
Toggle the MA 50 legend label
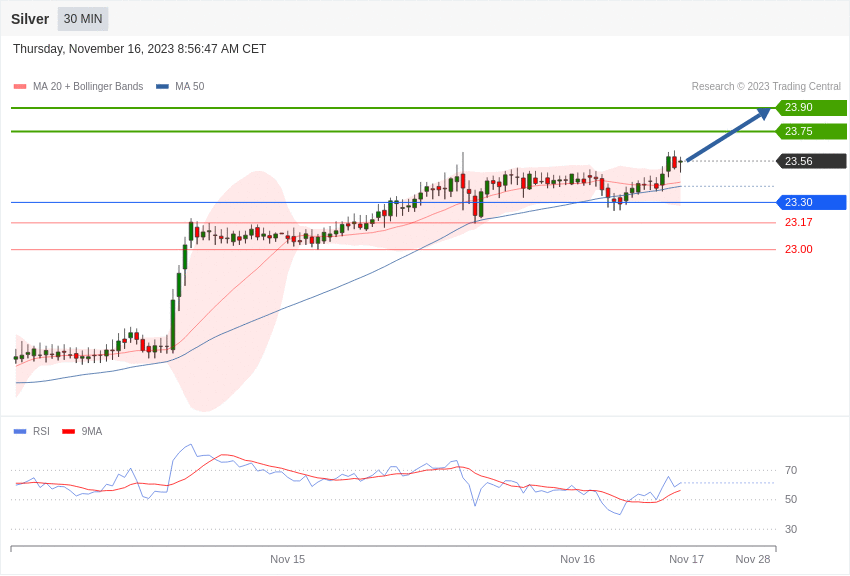(190, 87)
